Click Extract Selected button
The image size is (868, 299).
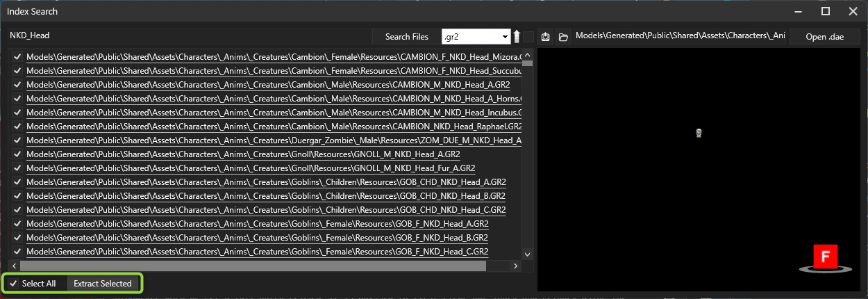pos(103,284)
